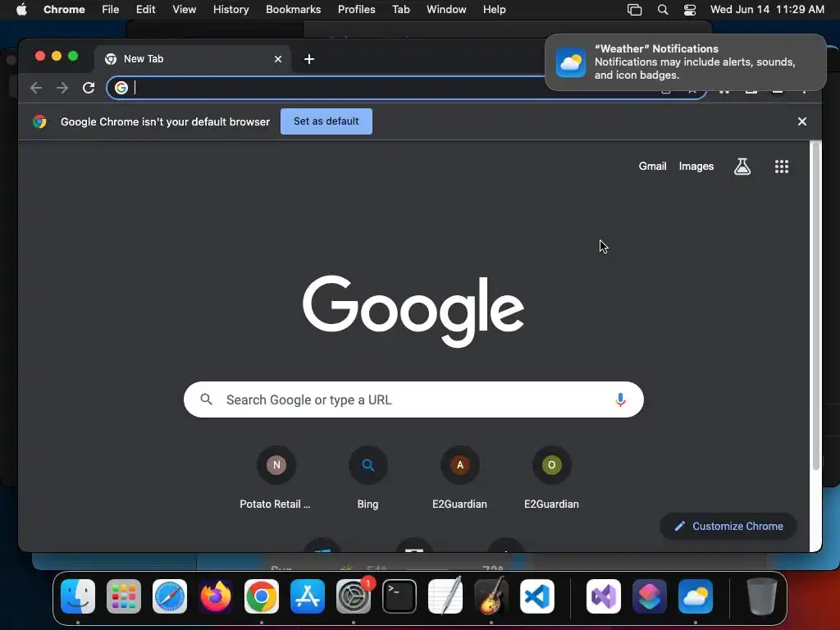Open TextEdit from the Dock
This screenshot has width=840, height=630.
coord(445,596)
